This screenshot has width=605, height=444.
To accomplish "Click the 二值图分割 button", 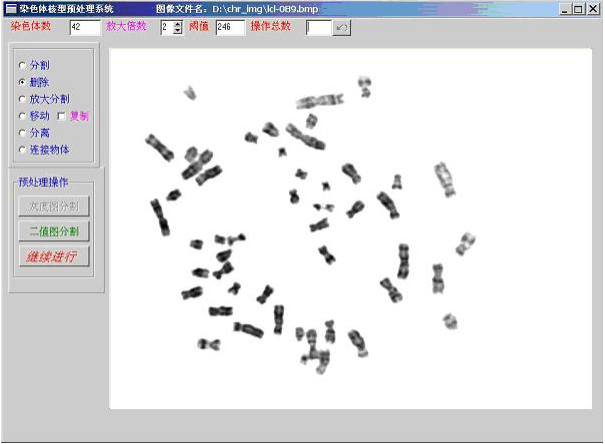I will [53, 231].
